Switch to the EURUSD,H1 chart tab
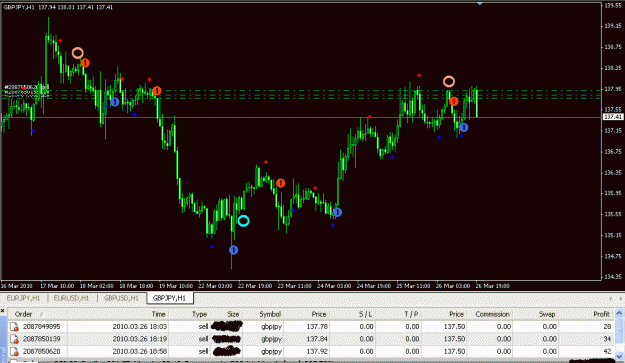Viewport: 625px width, 363px height. (x=71, y=298)
